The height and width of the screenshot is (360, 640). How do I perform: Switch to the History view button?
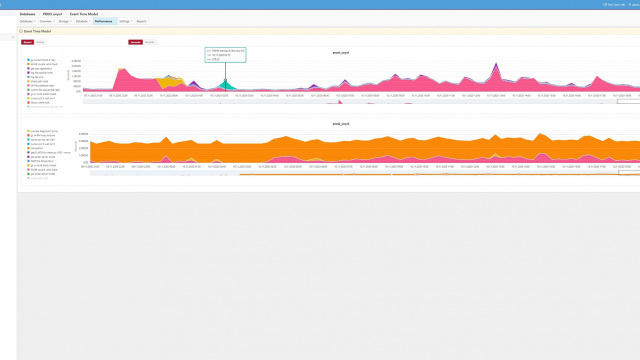pos(40,42)
